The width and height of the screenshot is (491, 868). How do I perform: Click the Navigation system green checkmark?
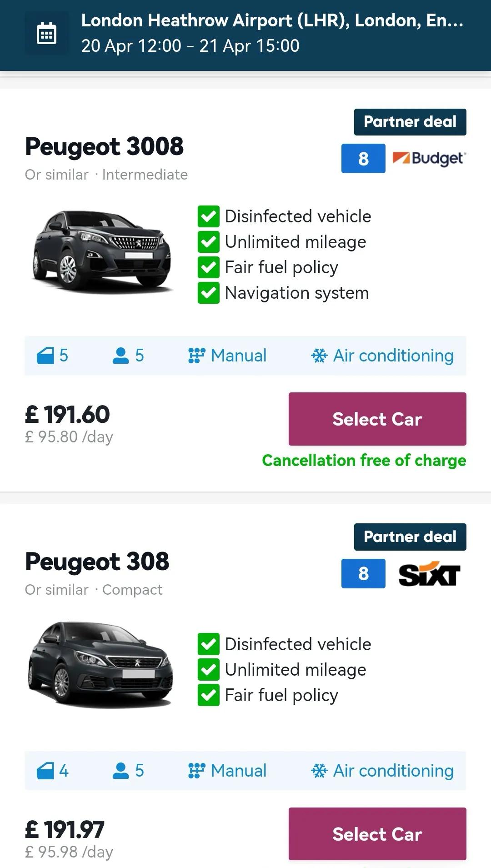[209, 293]
